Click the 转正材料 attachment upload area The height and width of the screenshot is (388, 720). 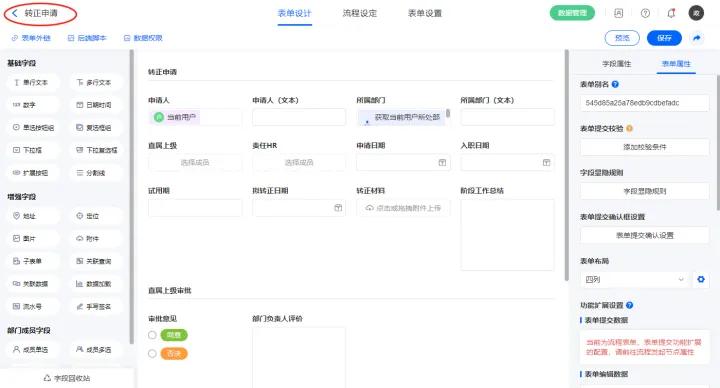click(x=403, y=208)
